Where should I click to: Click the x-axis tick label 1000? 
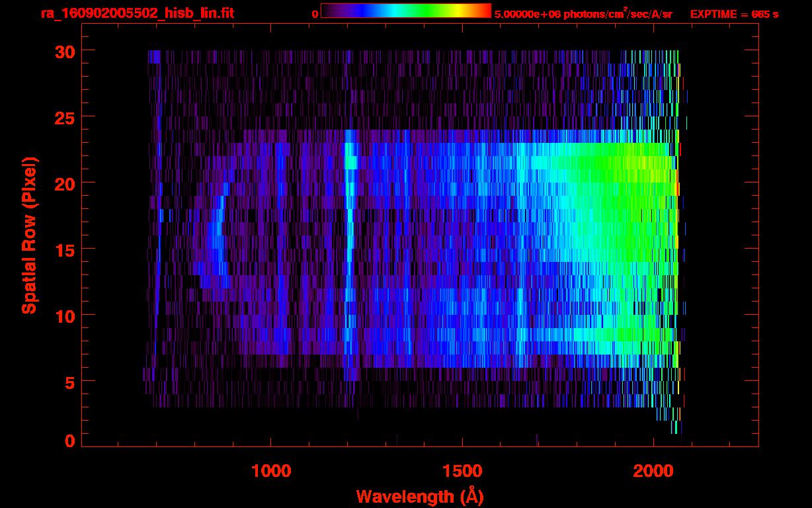point(271,471)
